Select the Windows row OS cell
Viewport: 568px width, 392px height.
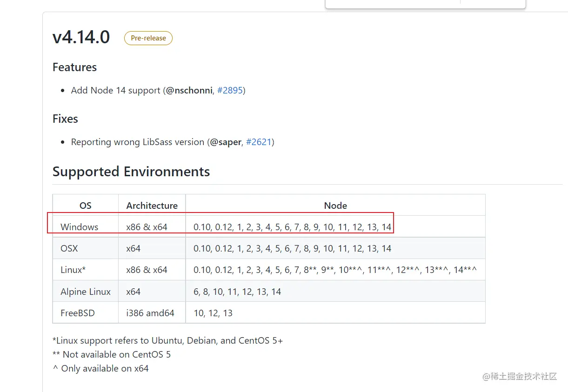80,227
